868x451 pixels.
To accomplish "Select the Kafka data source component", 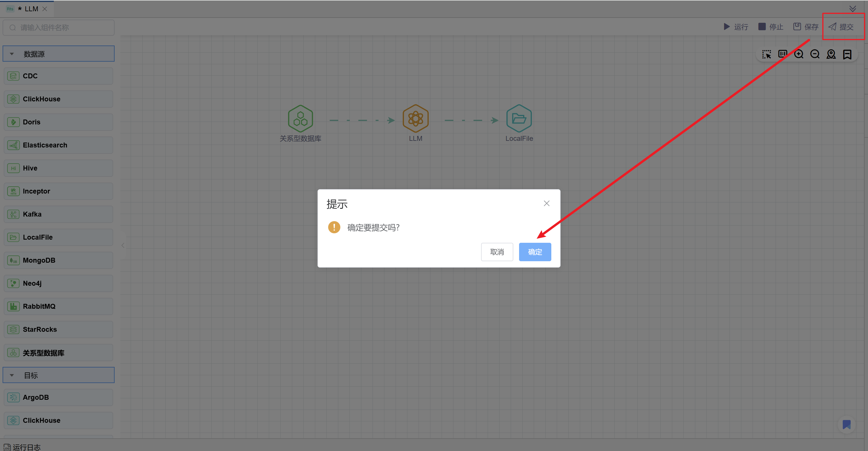I will (x=59, y=214).
